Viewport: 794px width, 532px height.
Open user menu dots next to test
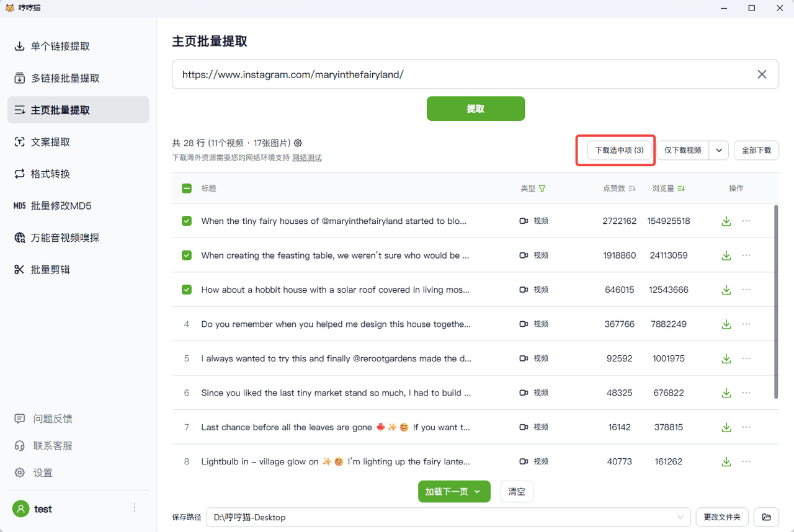[x=135, y=508]
